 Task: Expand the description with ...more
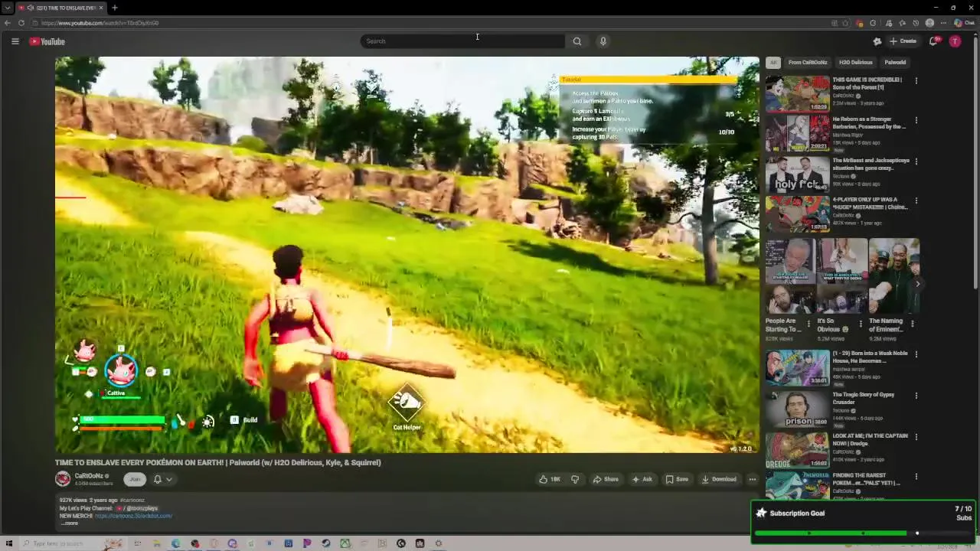(69, 523)
